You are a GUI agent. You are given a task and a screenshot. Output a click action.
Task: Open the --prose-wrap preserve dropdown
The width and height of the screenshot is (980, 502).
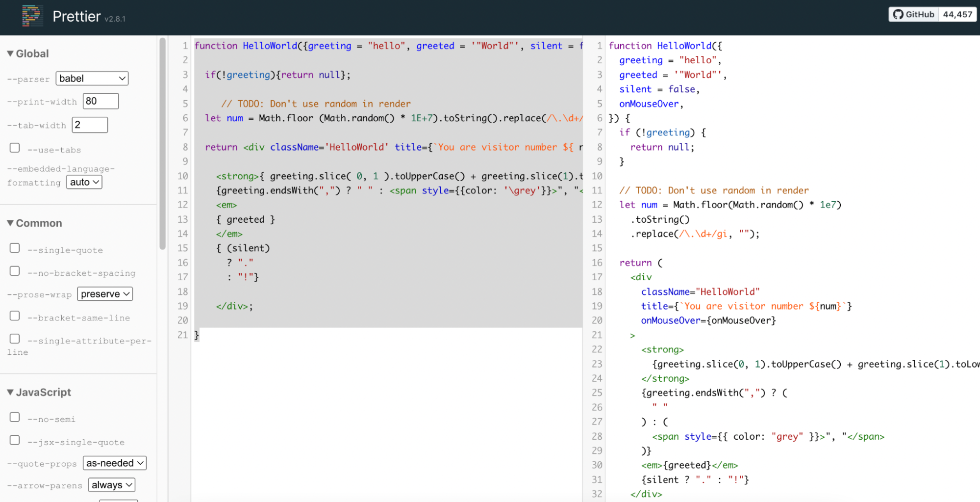point(105,294)
